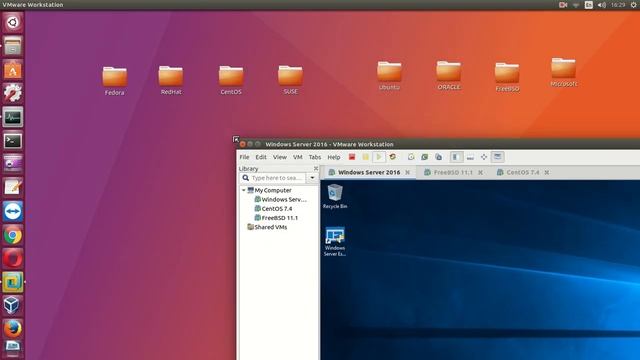Image resolution: width=640 pixels, height=360 pixels.
Task: Select the Fedora folder on the desktop
Action: click(115, 81)
